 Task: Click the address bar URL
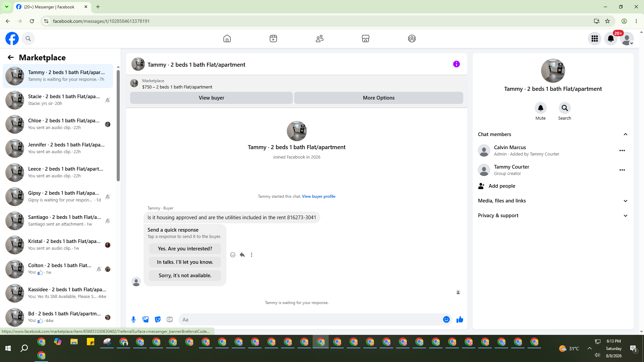[x=101, y=21]
